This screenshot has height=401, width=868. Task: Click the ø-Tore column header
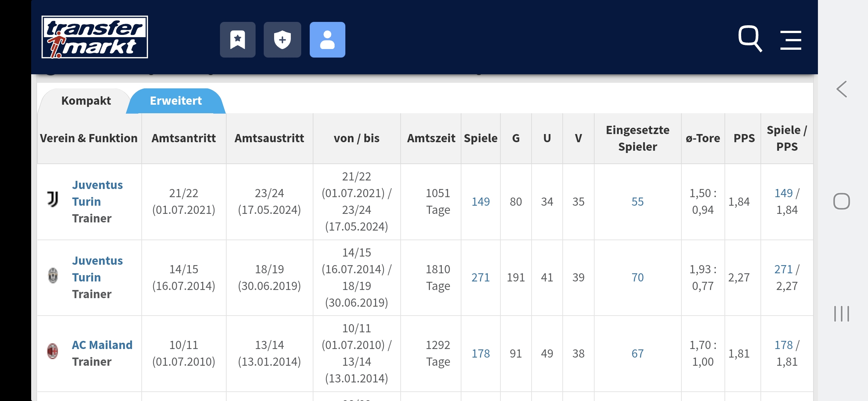(x=703, y=138)
